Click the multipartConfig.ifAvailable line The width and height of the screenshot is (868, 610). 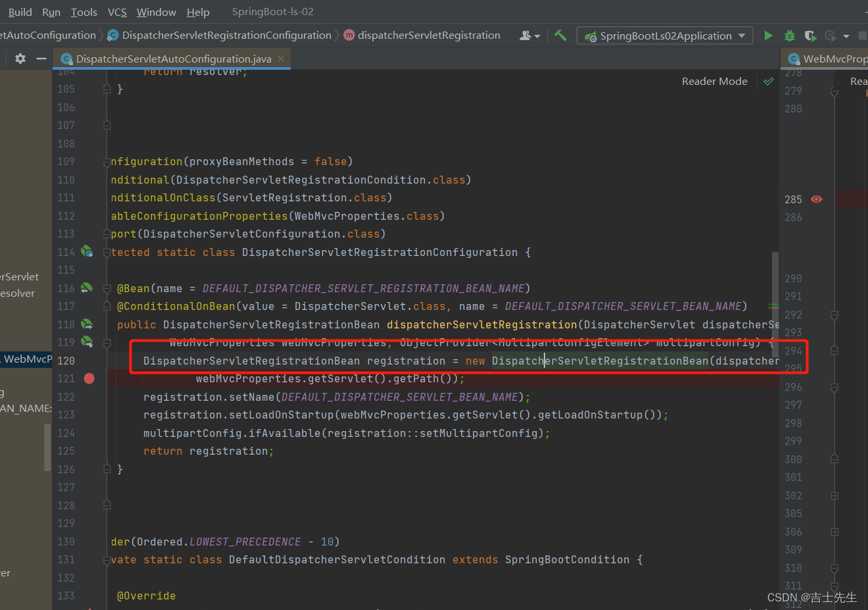point(347,433)
